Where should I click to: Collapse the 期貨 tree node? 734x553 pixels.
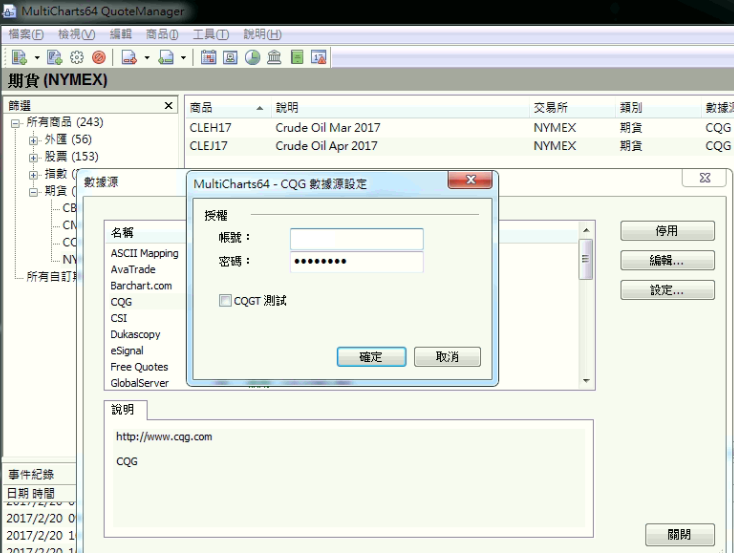(33, 192)
